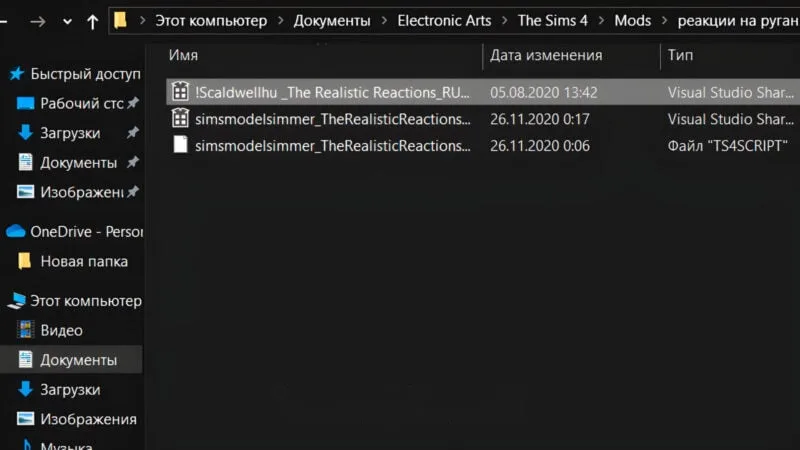Open pinned Изображения in quick access
This screenshot has width=800, height=450.
82,192
